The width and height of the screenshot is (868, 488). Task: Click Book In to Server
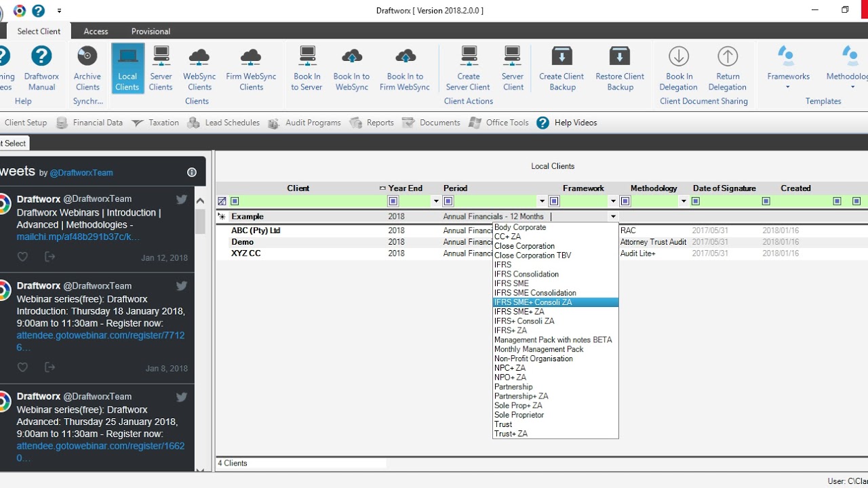(x=307, y=68)
